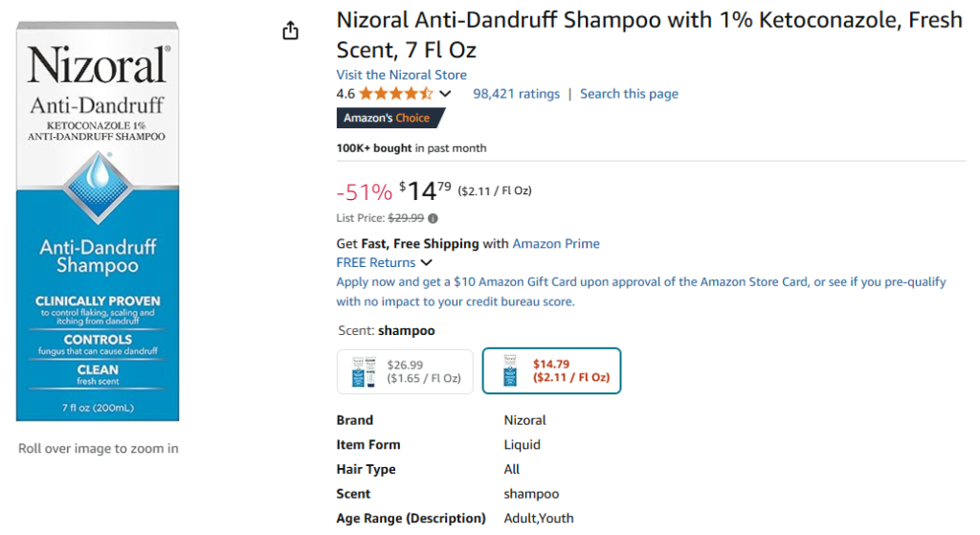This screenshot has height=535, width=980.
Task: Click the 4.6 rating number
Action: (x=345, y=94)
